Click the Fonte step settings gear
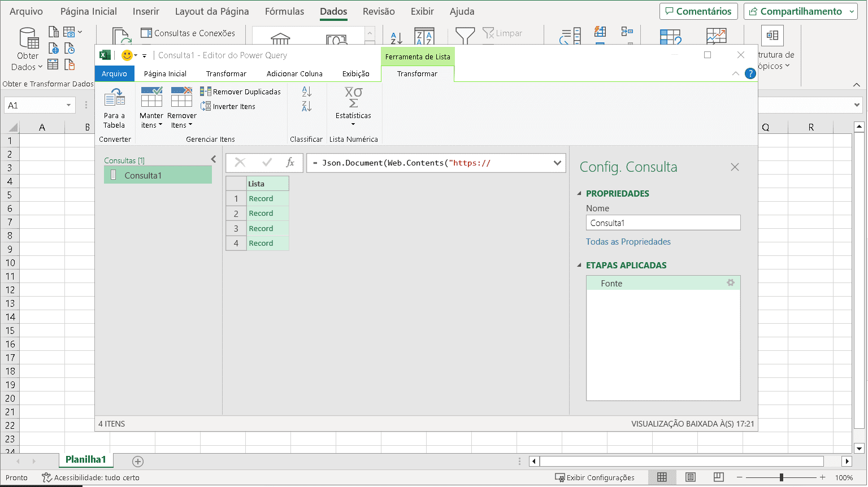This screenshot has width=868, height=487. tap(731, 282)
